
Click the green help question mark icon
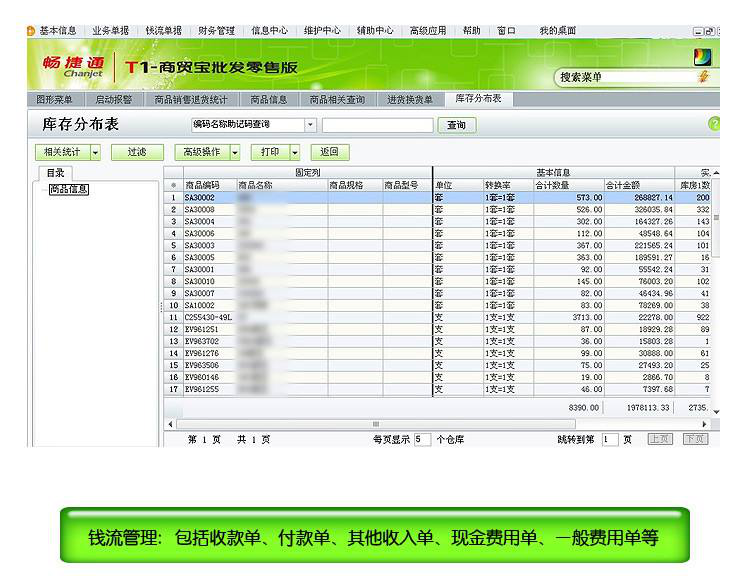[714, 124]
